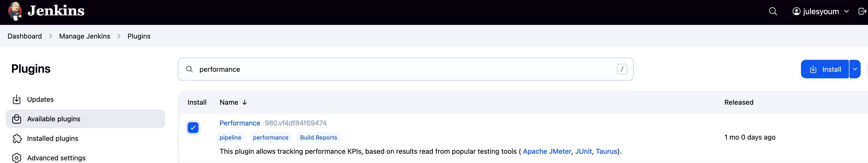Open the search magnifier in header
This screenshot has height=163, width=868.
[x=773, y=11]
